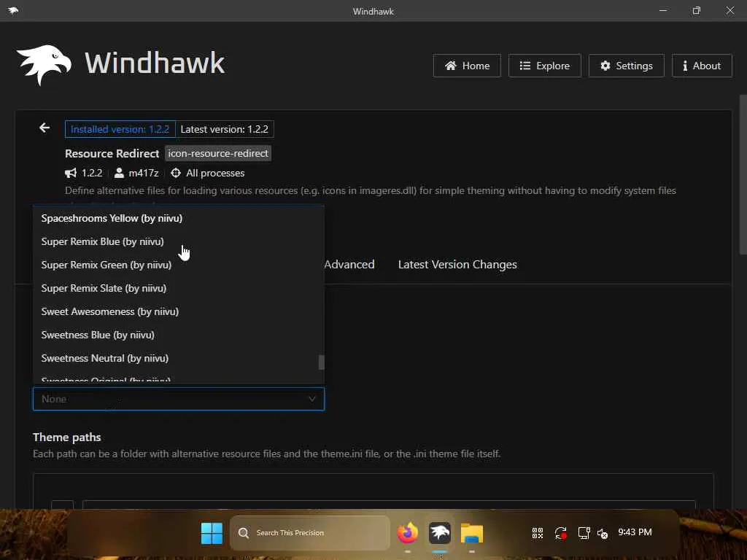The width and height of the screenshot is (747, 560).
Task: Open Firefox from the taskbar
Action: [x=408, y=533]
